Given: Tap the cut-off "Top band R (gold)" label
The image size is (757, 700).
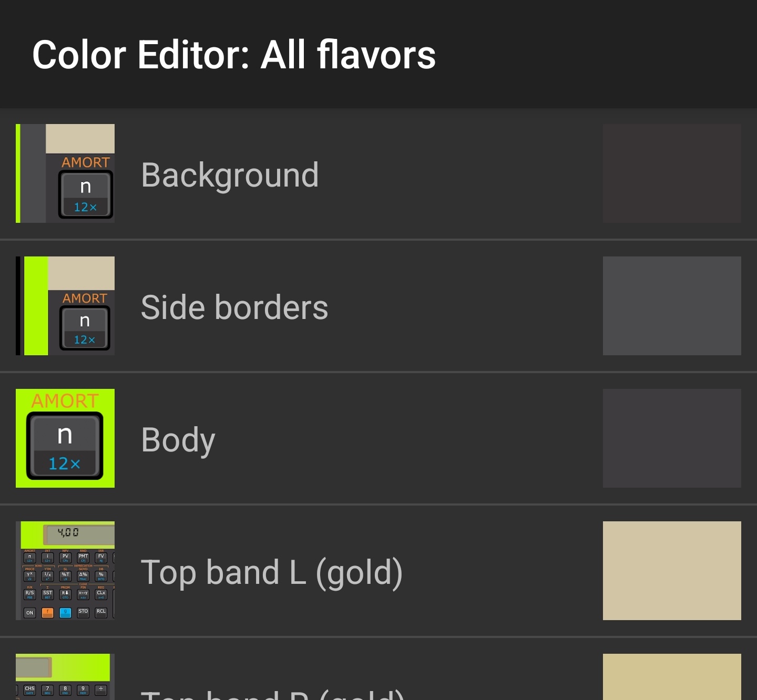Looking at the screenshot, I should tap(272, 694).
